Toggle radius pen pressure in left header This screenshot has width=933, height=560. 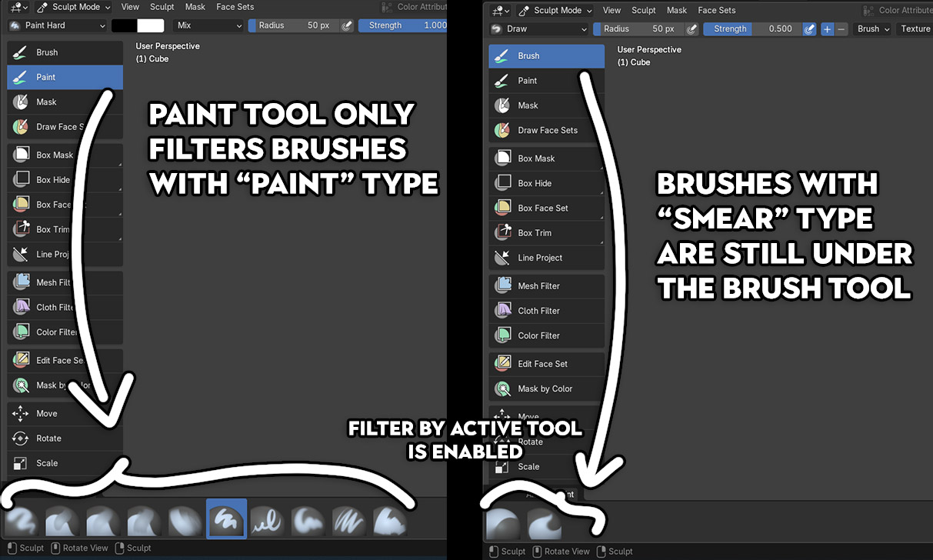347,25
